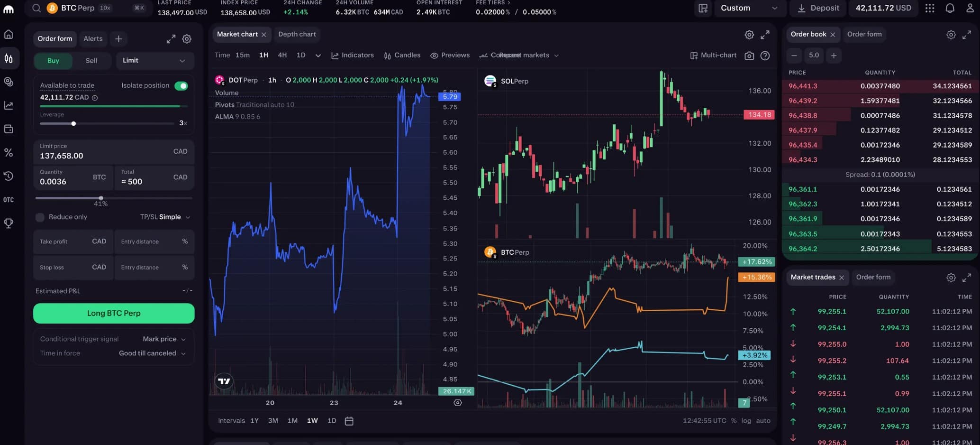
Task: Enable the Reduce only checkbox
Action: 40,217
